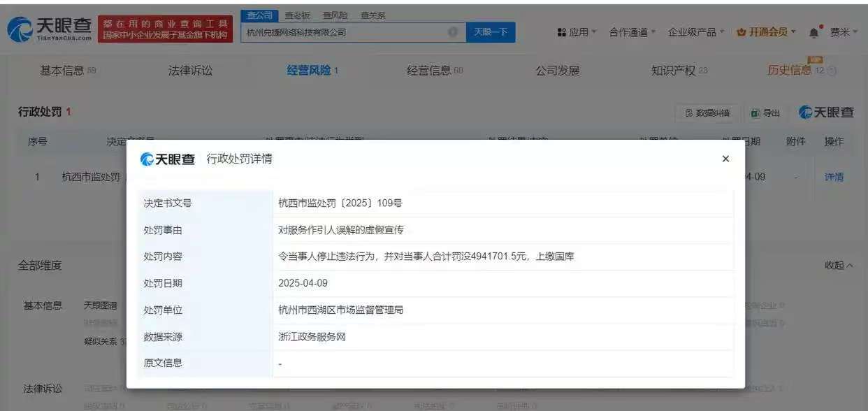The width and height of the screenshot is (868, 411).
Task: Click the Tianyancha logo in header
Action: click(x=49, y=29)
